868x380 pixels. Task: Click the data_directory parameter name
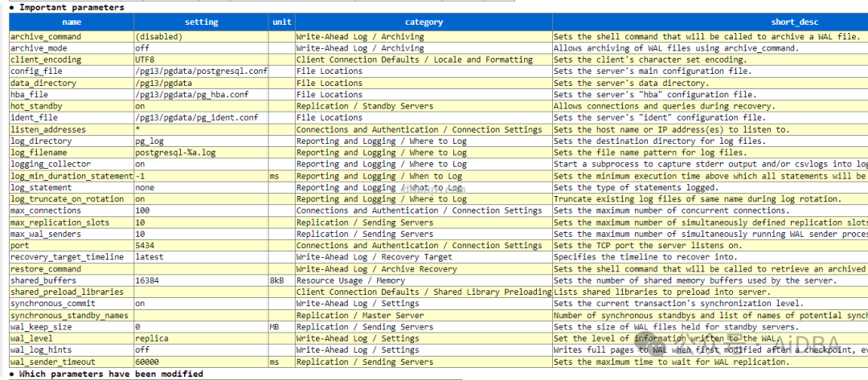point(43,83)
